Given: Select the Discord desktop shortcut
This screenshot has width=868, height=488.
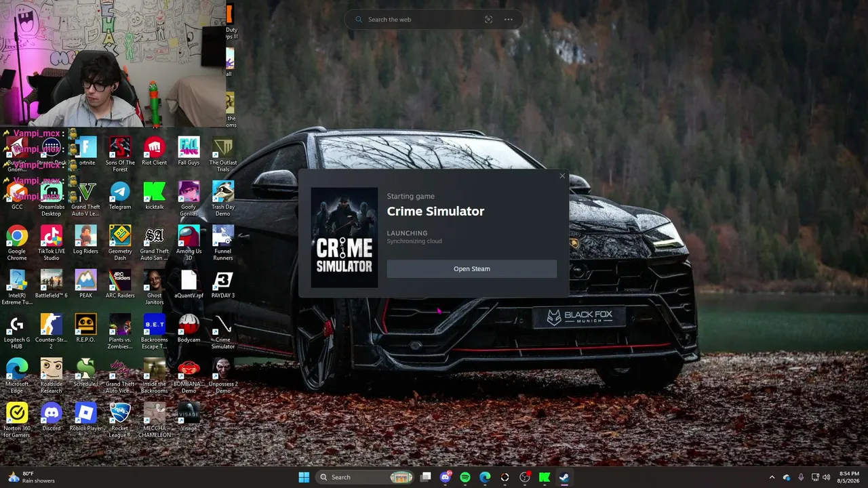Looking at the screenshot, I should (52, 417).
